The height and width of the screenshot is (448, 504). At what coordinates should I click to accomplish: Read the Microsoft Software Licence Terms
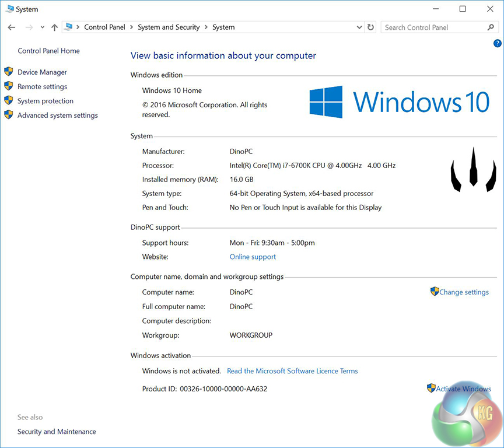pos(292,371)
